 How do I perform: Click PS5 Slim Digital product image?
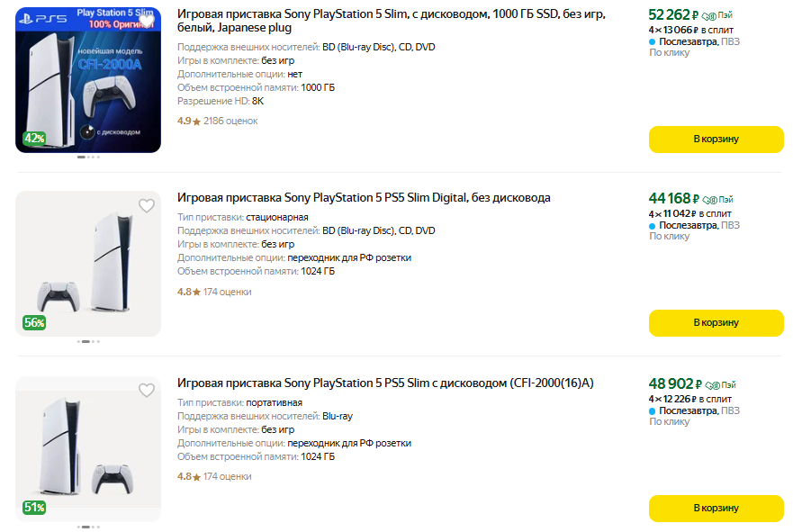88,264
